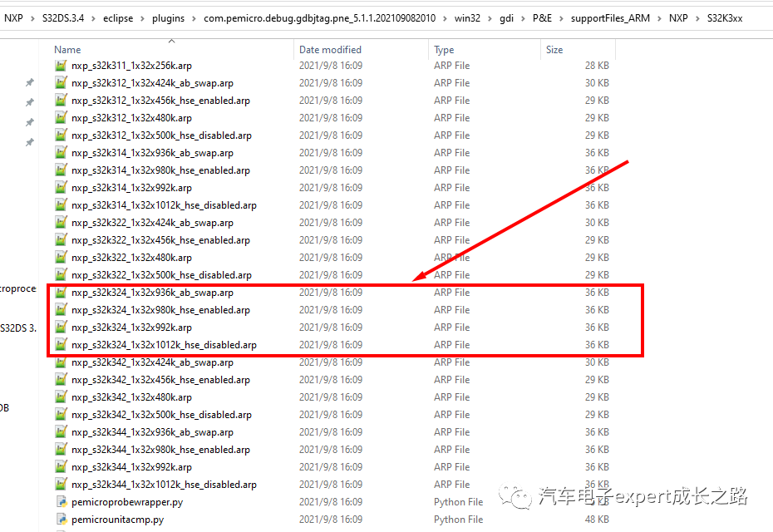This screenshot has height=532, width=773.
Task: Click the pemicroprobewrapper.py Python file icon
Action: pos(62,502)
